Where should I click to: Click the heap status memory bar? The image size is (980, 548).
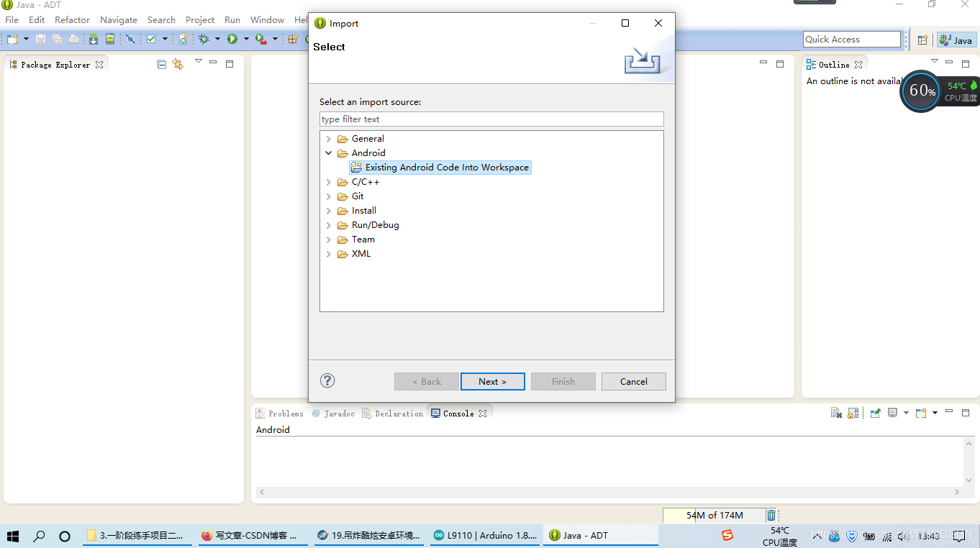coord(714,515)
